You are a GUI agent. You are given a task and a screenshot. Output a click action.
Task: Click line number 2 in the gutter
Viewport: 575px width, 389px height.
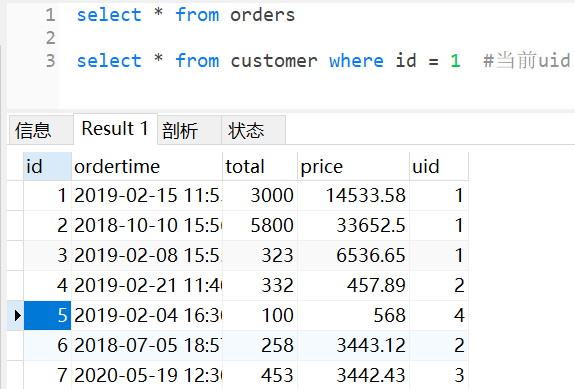tap(51, 38)
